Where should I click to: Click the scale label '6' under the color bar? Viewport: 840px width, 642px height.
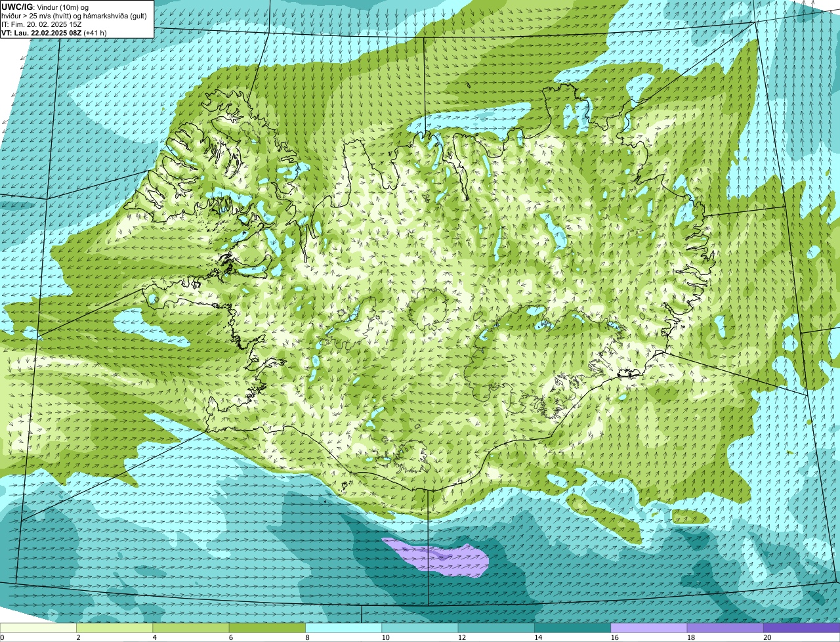tap(230, 637)
